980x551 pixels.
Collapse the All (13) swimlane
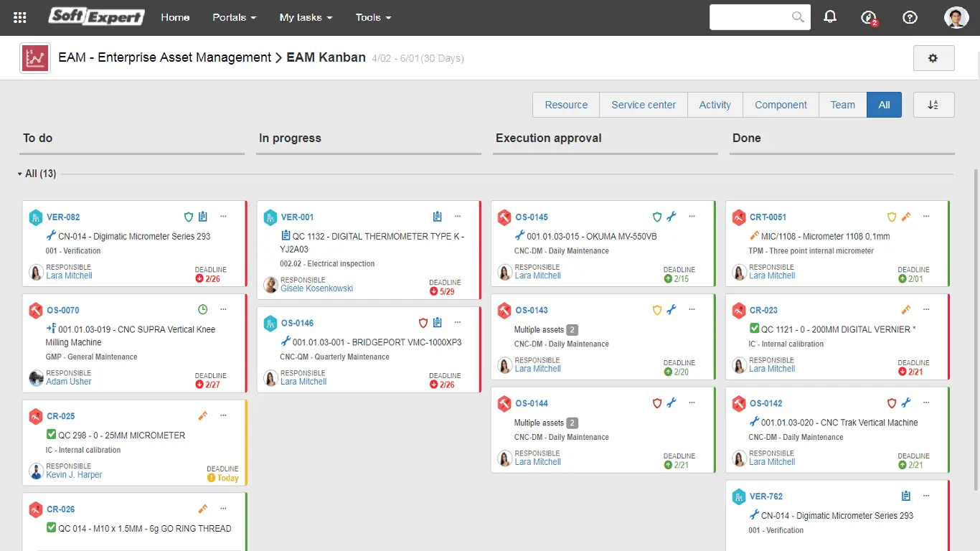click(x=19, y=174)
